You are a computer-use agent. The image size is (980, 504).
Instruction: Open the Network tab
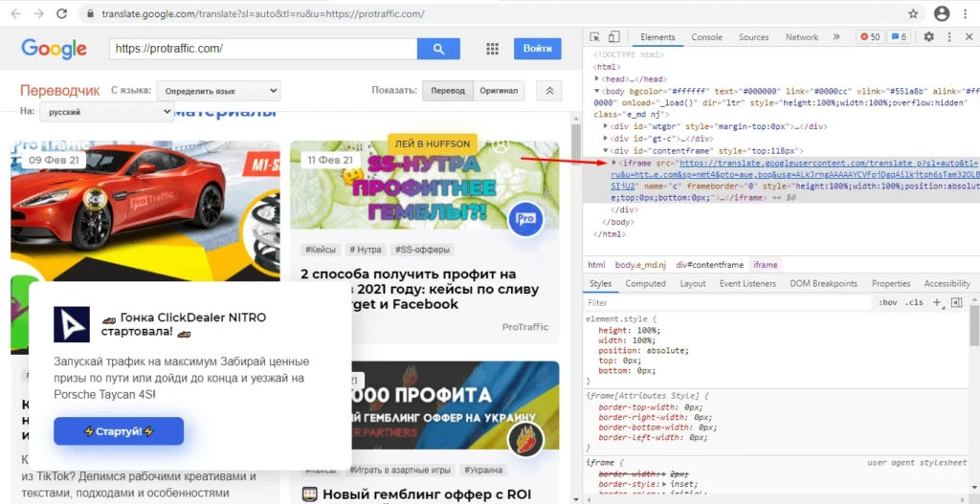(802, 37)
